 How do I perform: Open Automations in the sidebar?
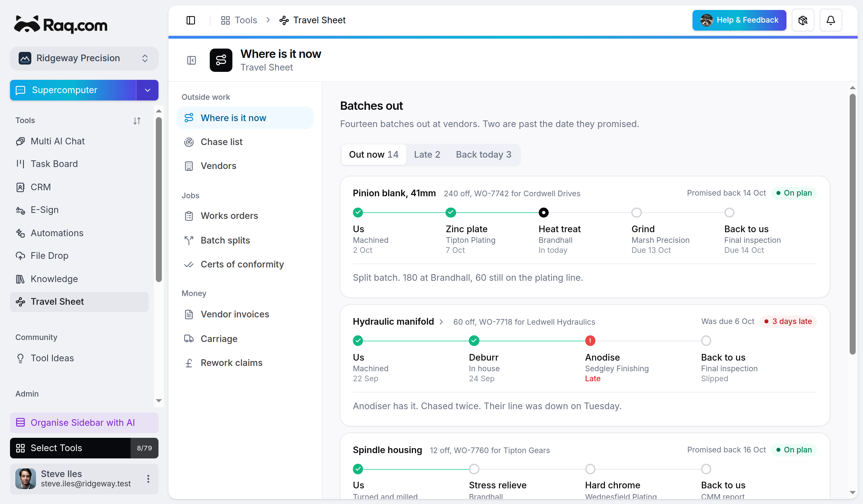(x=79, y=233)
